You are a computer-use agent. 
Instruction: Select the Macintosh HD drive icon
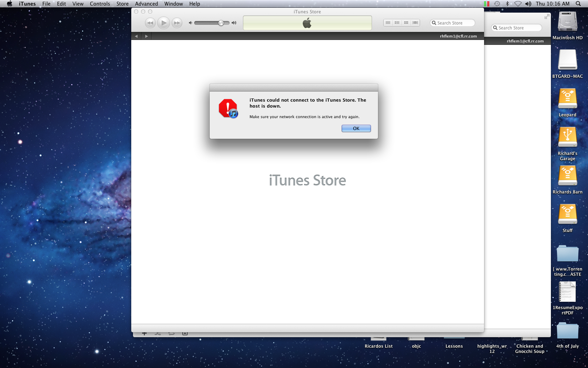point(567,22)
